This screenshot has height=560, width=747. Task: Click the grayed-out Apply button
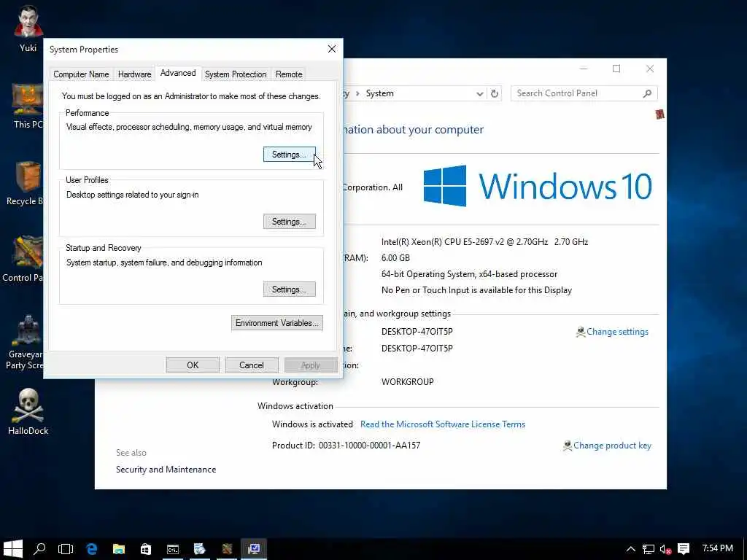(311, 365)
